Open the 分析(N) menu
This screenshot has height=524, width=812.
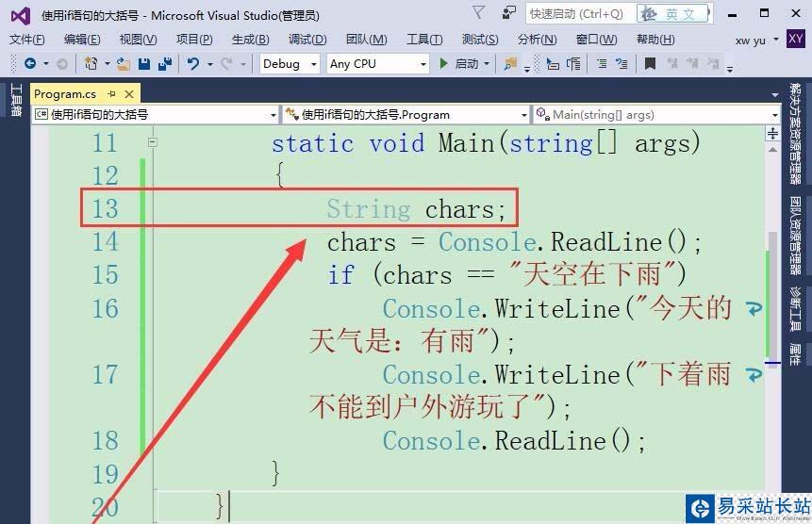click(537, 40)
